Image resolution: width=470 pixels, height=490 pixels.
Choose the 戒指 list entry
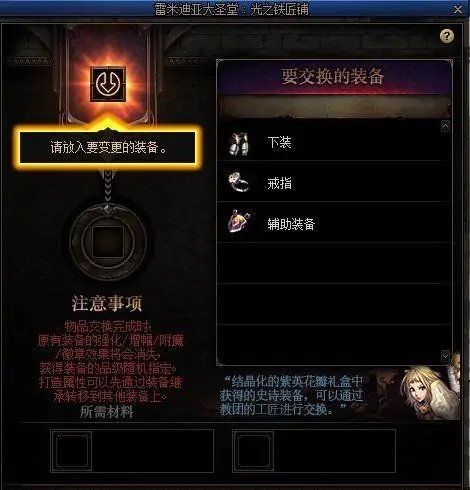[x=334, y=182]
